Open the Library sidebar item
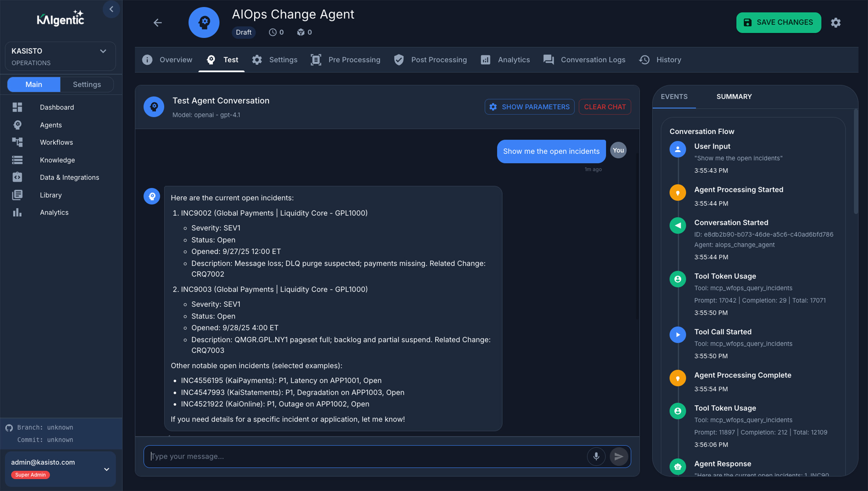The image size is (868, 491). (51, 195)
